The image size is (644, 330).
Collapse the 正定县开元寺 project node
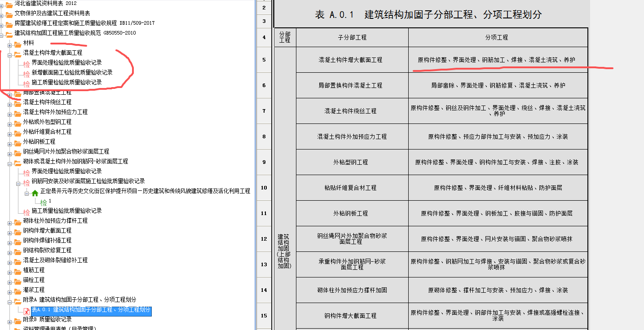[x=26, y=193]
